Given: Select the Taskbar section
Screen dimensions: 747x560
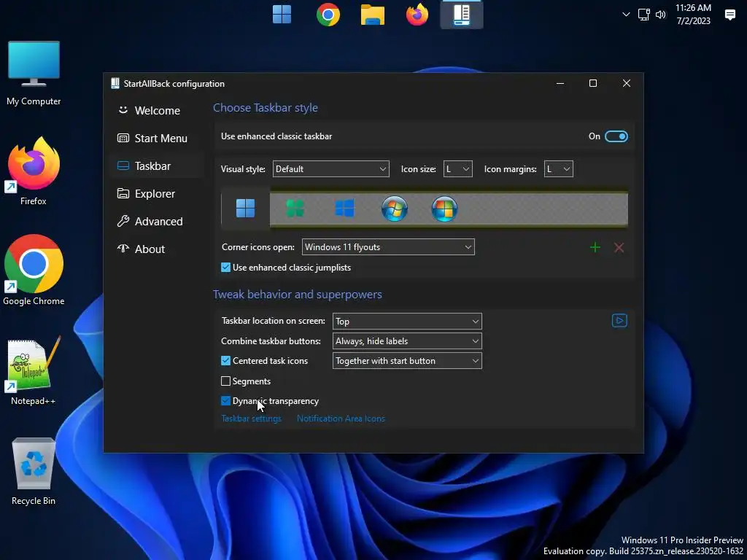Looking at the screenshot, I should [158, 166].
